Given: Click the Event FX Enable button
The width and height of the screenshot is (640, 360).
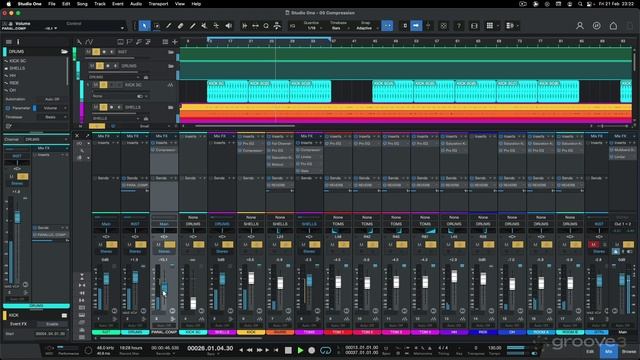Looking at the screenshot, I should click(52, 324).
